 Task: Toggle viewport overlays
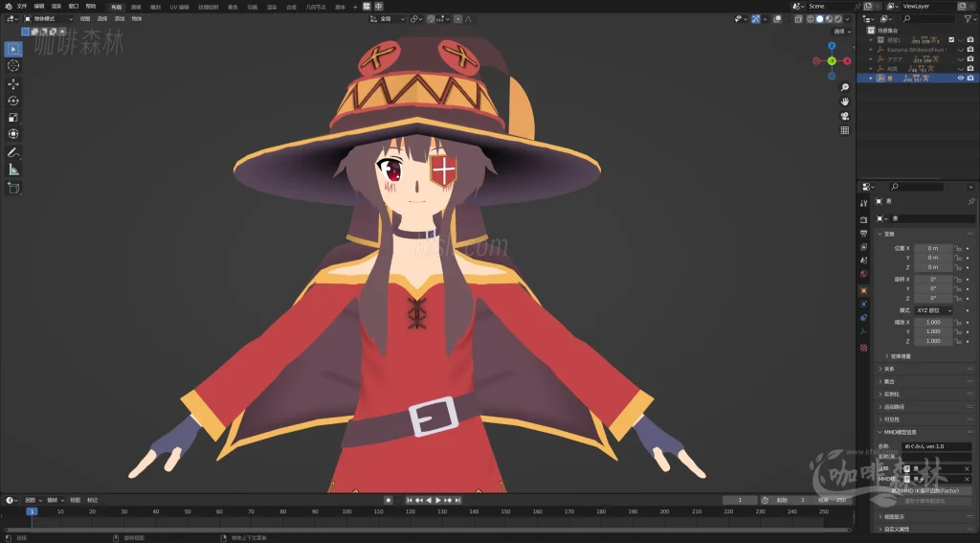pyautogui.click(x=777, y=19)
